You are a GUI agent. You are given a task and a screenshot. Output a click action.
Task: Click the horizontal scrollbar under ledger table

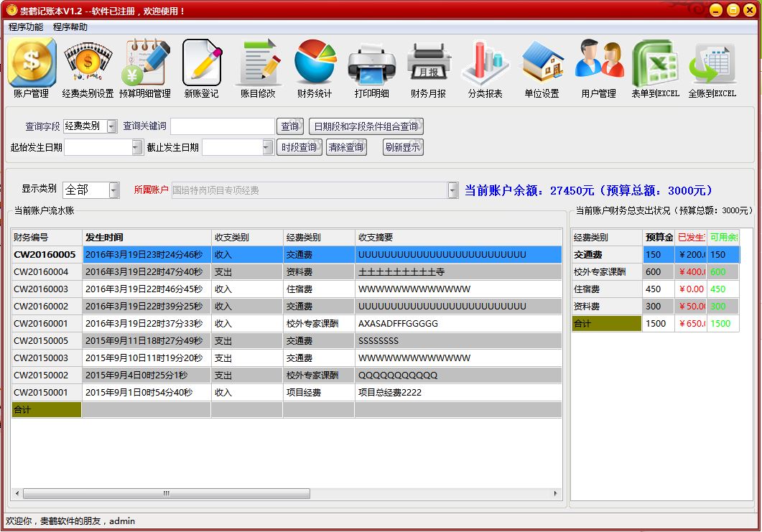(286, 494)
